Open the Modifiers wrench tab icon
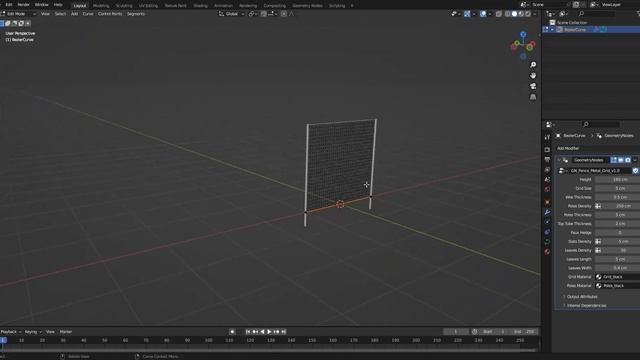 547,212
